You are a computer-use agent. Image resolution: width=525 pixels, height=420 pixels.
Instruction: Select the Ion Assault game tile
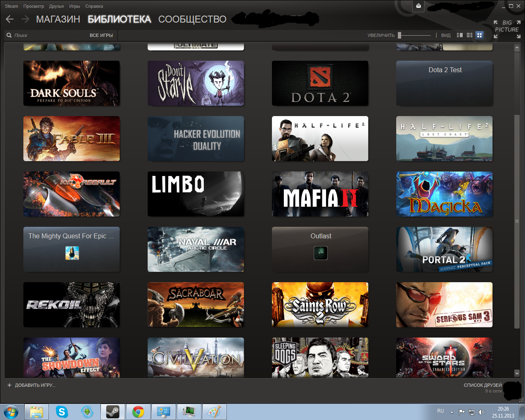click(71, 194)
